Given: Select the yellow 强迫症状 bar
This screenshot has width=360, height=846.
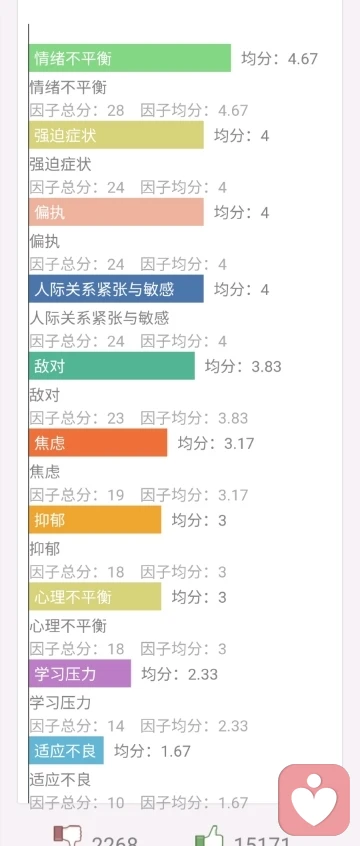Looking at the screenshot, I should point(116,135).
